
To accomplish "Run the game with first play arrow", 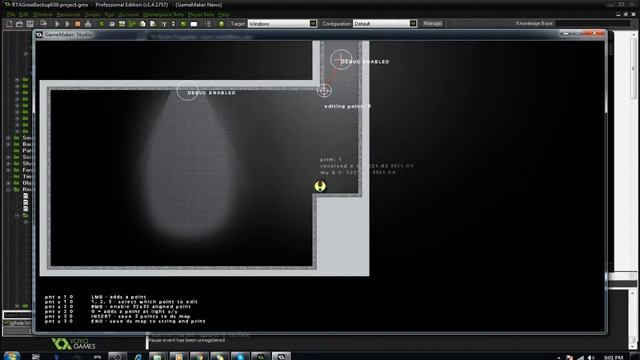I will coord(57,24).
